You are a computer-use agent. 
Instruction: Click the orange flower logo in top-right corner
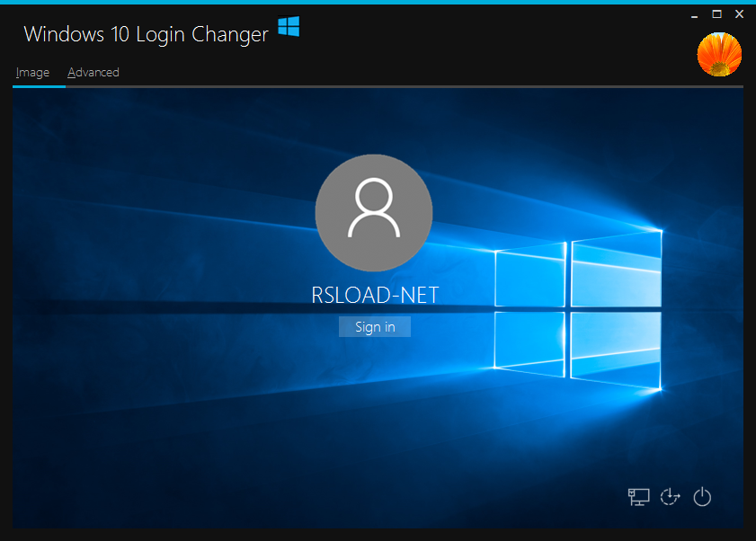[x=719, y=54]
